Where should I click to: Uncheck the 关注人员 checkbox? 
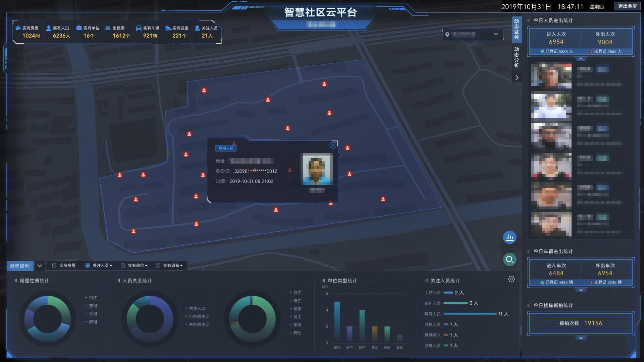coord(88,265)
